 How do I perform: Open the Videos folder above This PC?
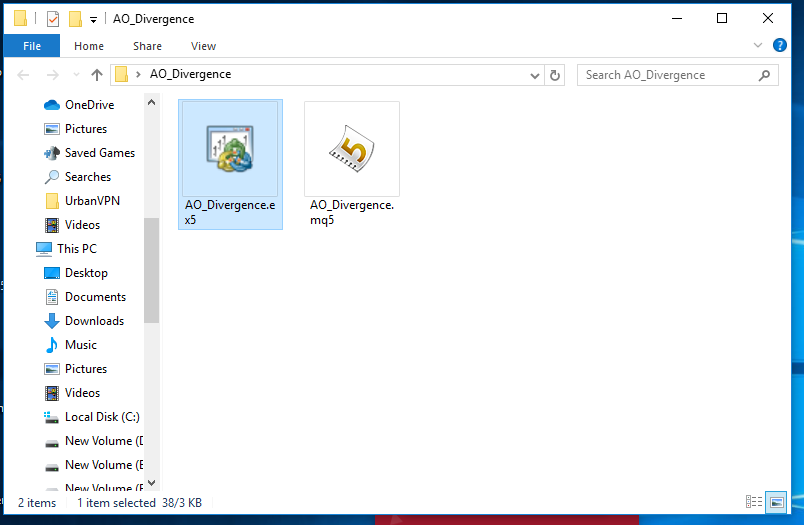82,225
